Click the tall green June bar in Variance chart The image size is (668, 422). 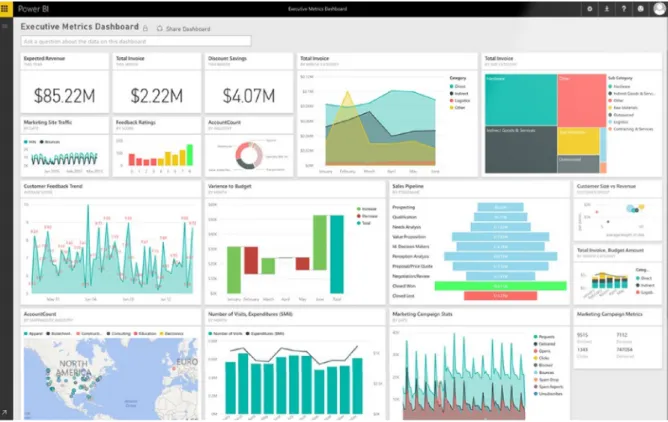(320, 242)
